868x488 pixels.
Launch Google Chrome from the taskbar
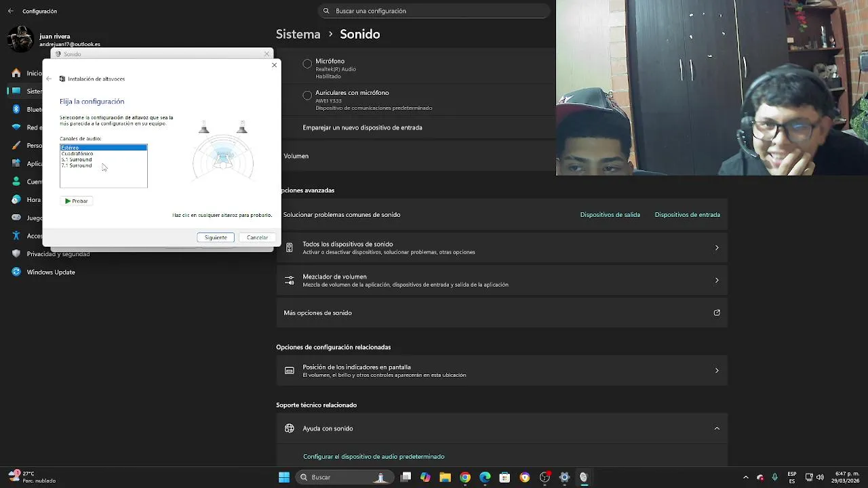465,477
